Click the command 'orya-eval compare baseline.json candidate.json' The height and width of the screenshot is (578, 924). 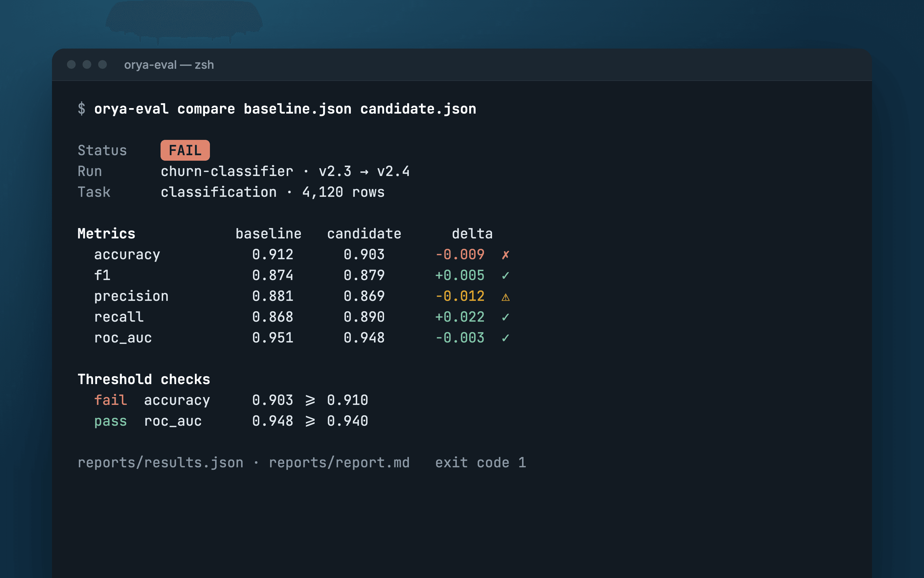pos(285,109)
